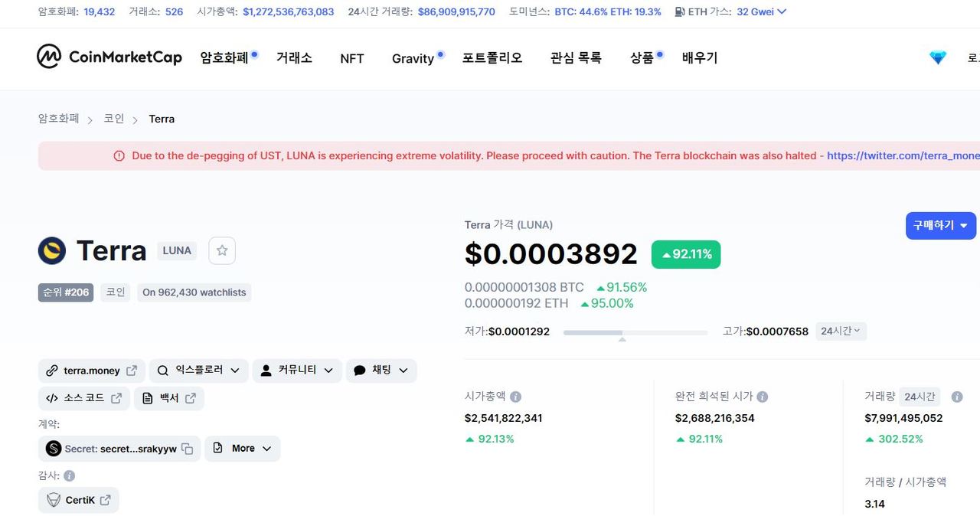
Task: Click the 백서 document icon
Action: point(148,398)
